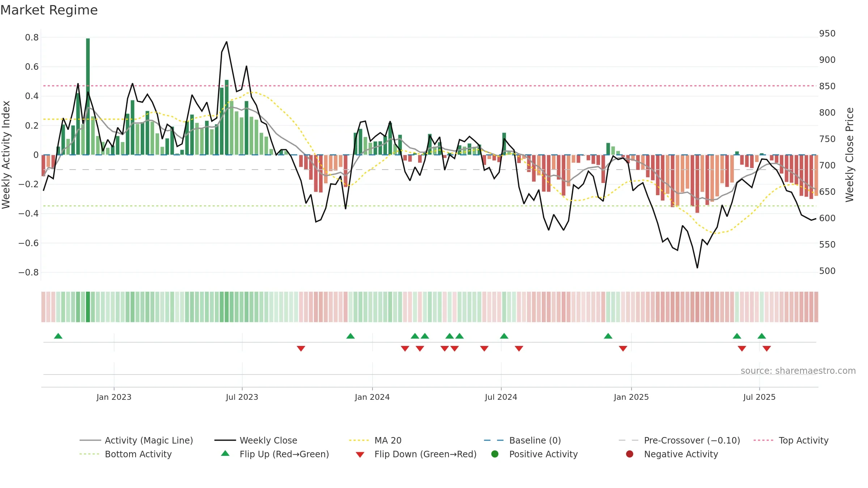This screenshot has height=488, width=868.
Task: Click the 0.8 activity axis value
Action: point(32,37)
